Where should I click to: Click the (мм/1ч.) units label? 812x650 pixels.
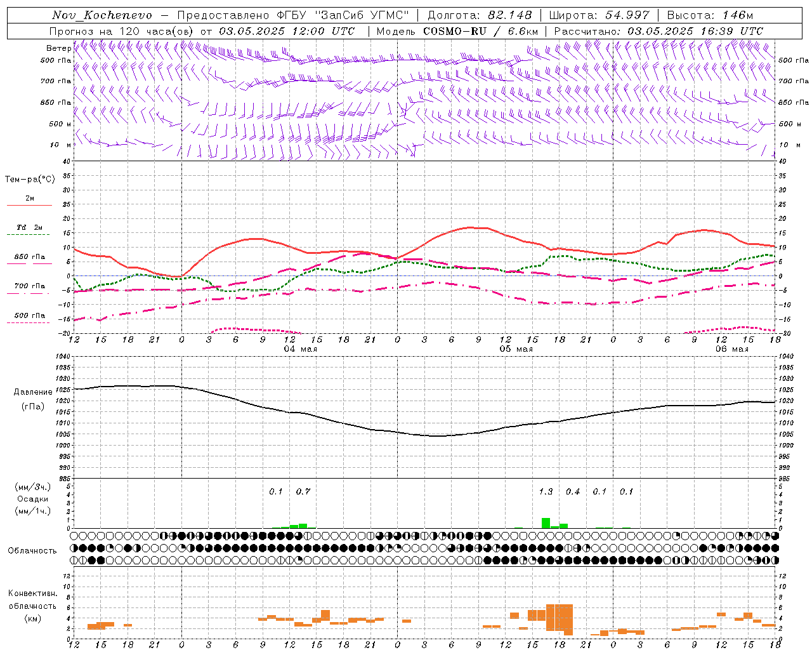(33, 511)
